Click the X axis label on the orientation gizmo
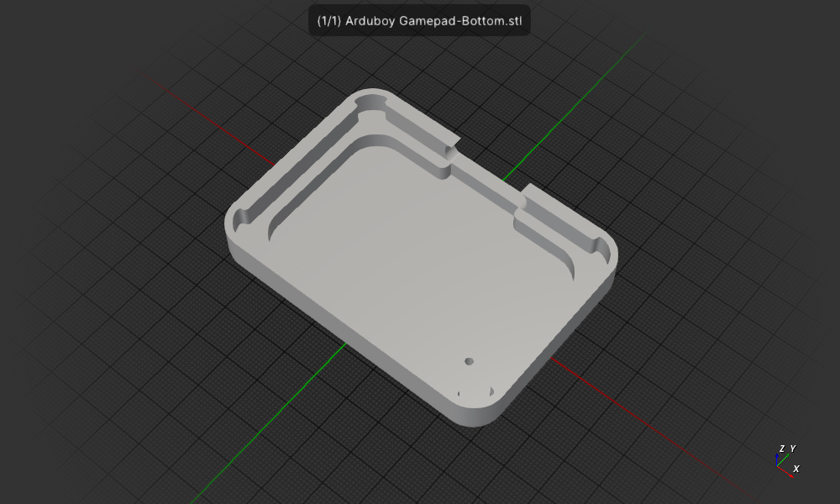This screenshot has width=840, height=504. 796,470
